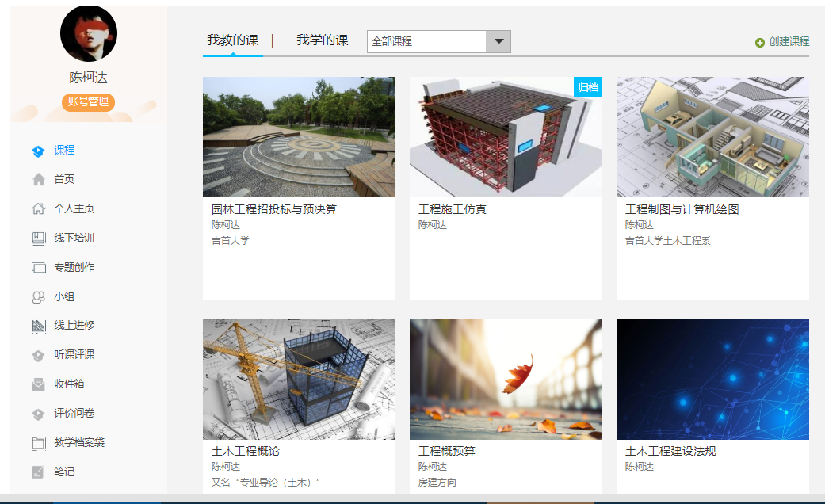Click the 收件箱 inbox icon

[x=38, y=384]
